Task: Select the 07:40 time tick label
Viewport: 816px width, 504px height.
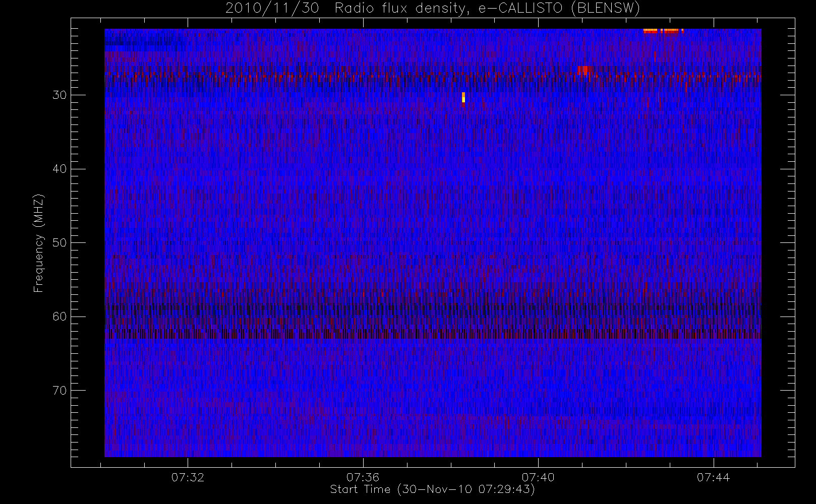Action: tap(538, 477)
